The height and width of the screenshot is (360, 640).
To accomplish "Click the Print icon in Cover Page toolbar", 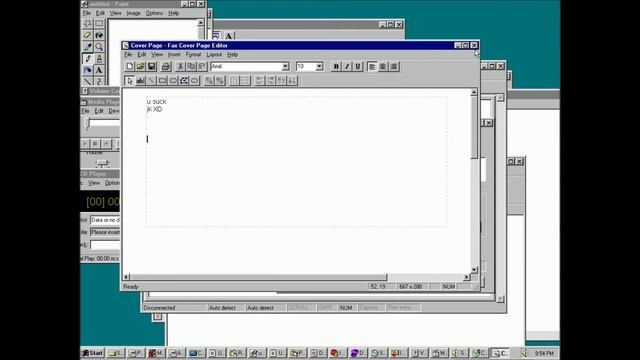I will (165, 66).
